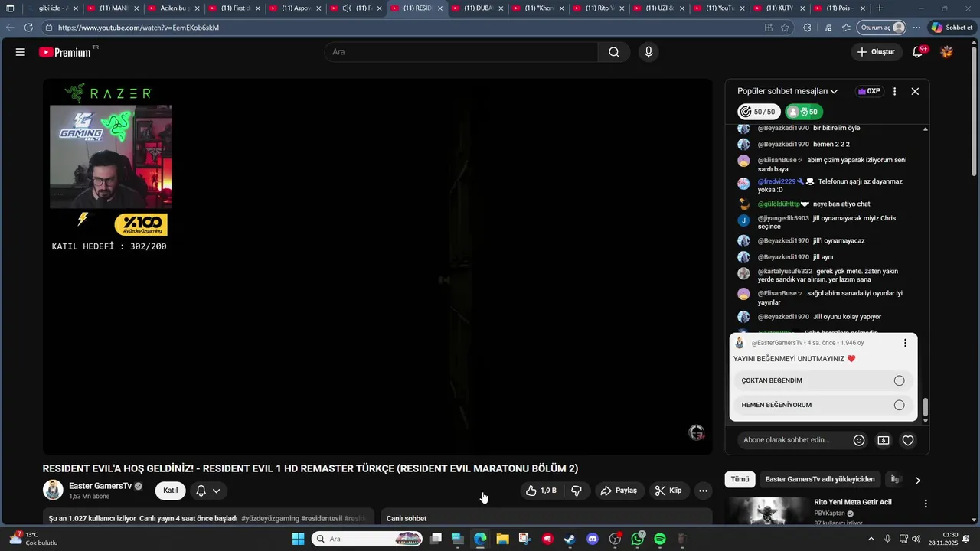Toggle the 50 / 50 chat goal chip
The width and height of the screenshot is (980, 551).
point(759,112)
